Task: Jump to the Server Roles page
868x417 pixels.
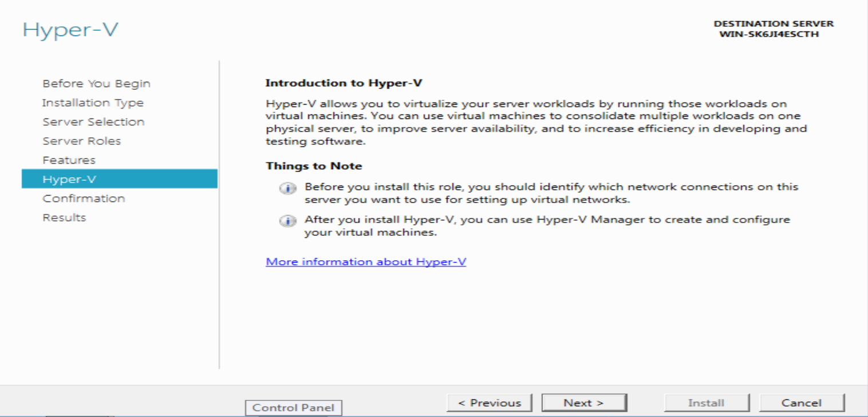Action: pyautogui.click(x=82, y=141)
